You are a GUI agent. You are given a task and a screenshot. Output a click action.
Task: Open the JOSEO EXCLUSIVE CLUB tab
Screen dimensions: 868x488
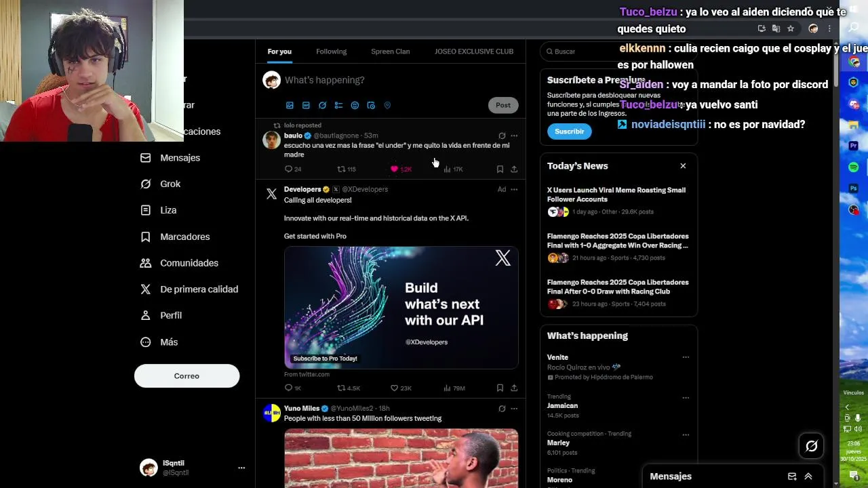coord(474,52)
